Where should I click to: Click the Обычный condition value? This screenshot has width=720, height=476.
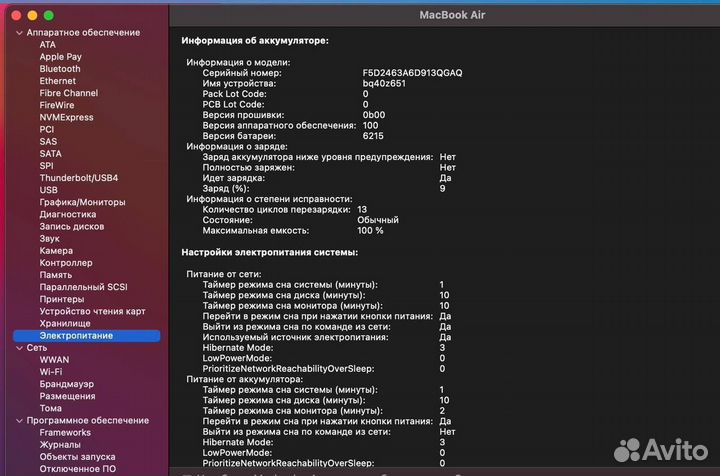pyautogui.click(x=378, y=220)
